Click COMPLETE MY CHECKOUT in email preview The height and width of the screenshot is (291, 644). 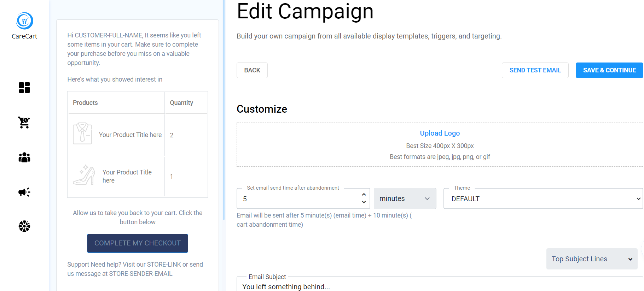(x=138, y=243)
